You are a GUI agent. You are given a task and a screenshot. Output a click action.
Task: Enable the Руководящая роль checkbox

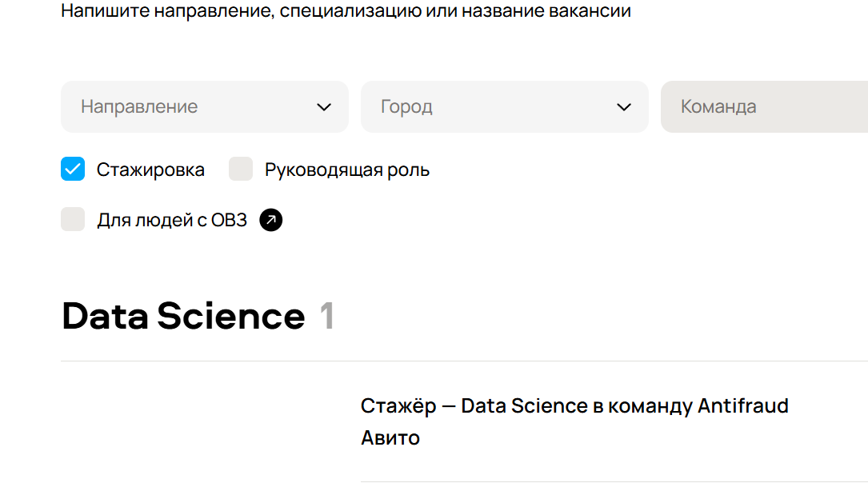tap(241, 169)
